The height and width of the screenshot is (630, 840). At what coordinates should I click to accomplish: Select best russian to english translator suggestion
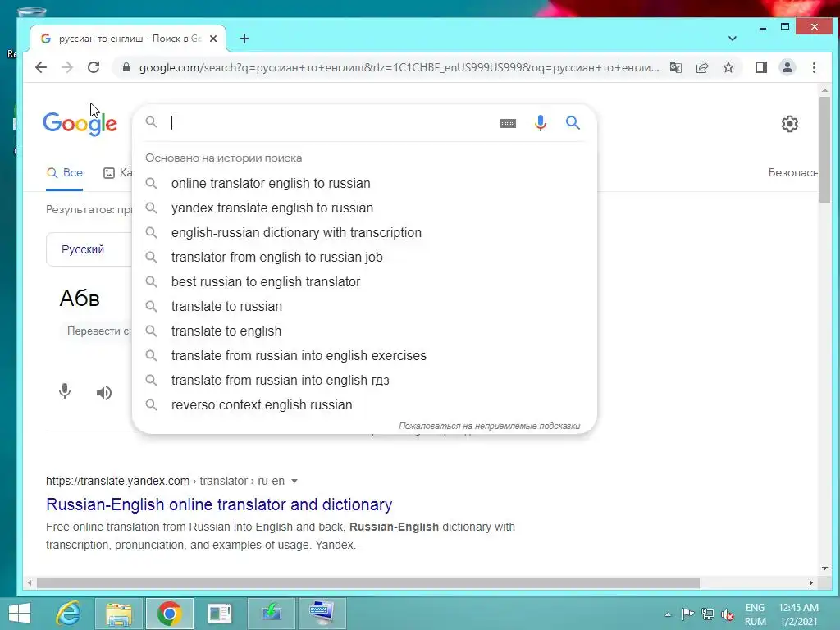364,282
